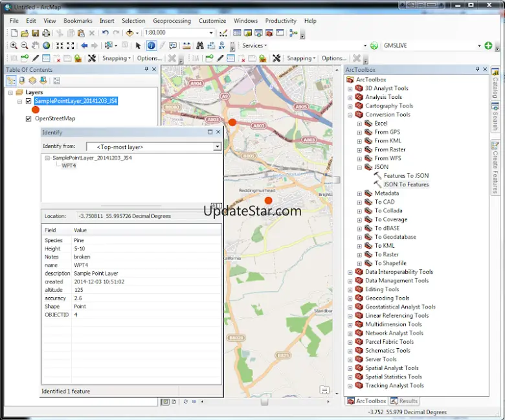Click the Print icon in the toolbar
This screenshot has height=420, width=505.
coord(46,33)
